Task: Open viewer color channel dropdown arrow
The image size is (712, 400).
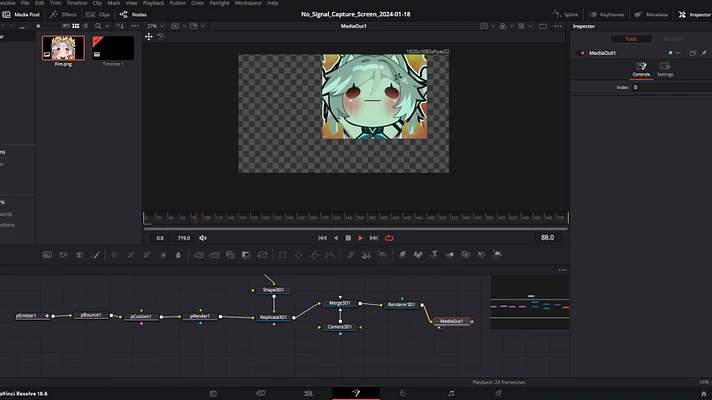Action: point(512,26)
